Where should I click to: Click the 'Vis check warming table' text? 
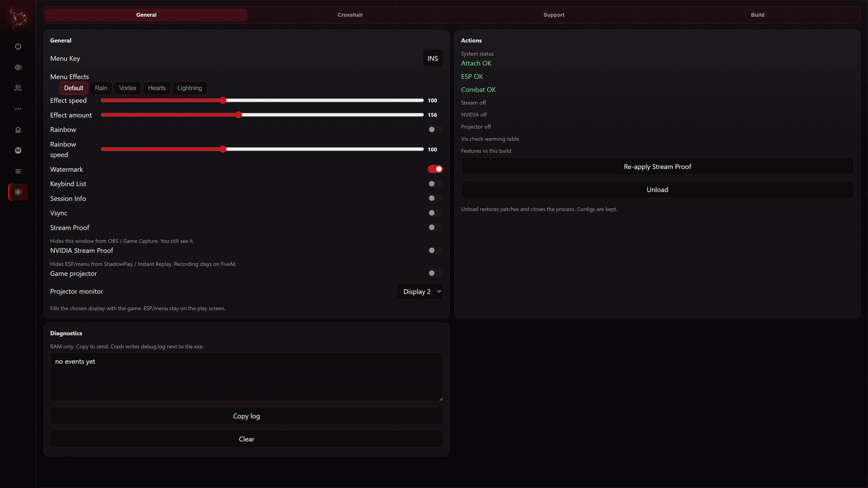(x=490, y=139)
